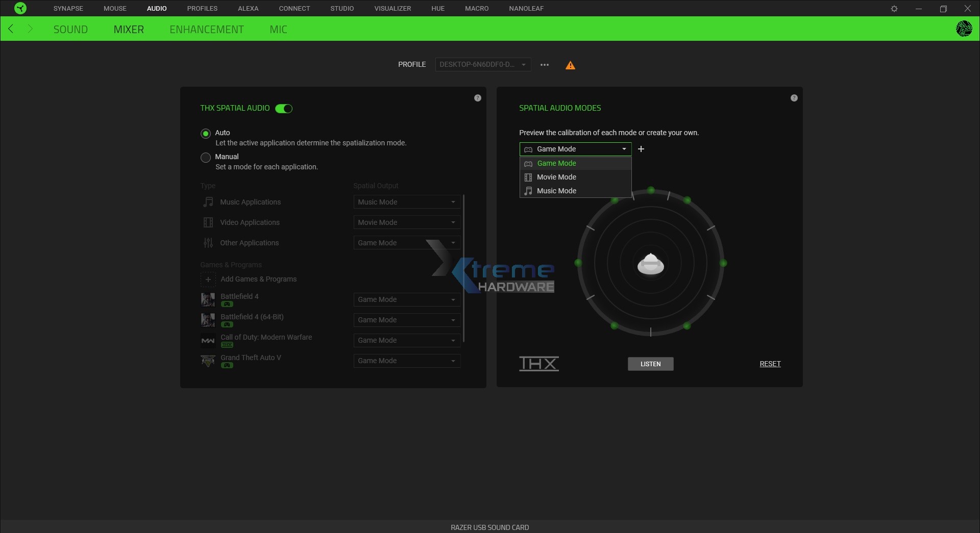Open the VISUALIZER menu item

(x=392, y=8)
